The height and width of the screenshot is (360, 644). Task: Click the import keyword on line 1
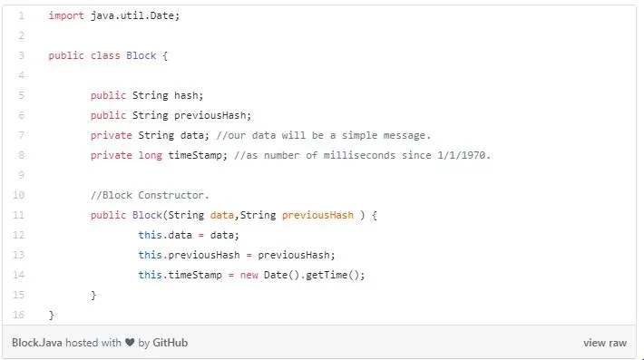(66, 16)
